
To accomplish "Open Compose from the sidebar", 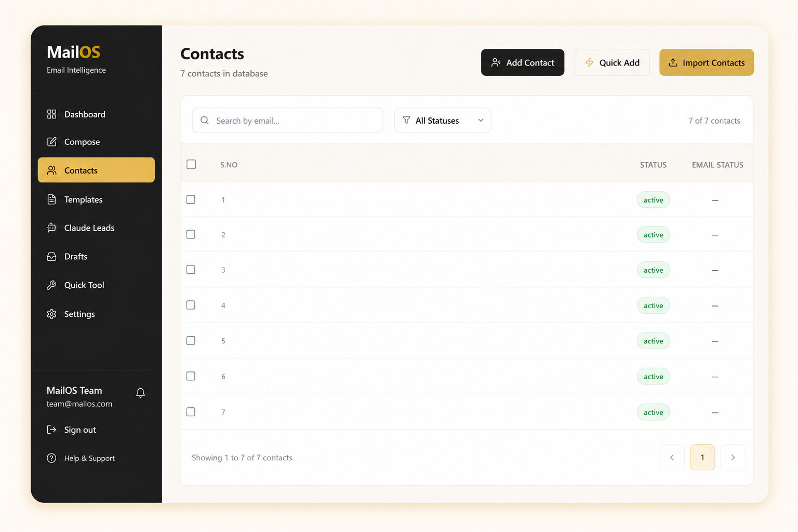I will pos(96,142).
